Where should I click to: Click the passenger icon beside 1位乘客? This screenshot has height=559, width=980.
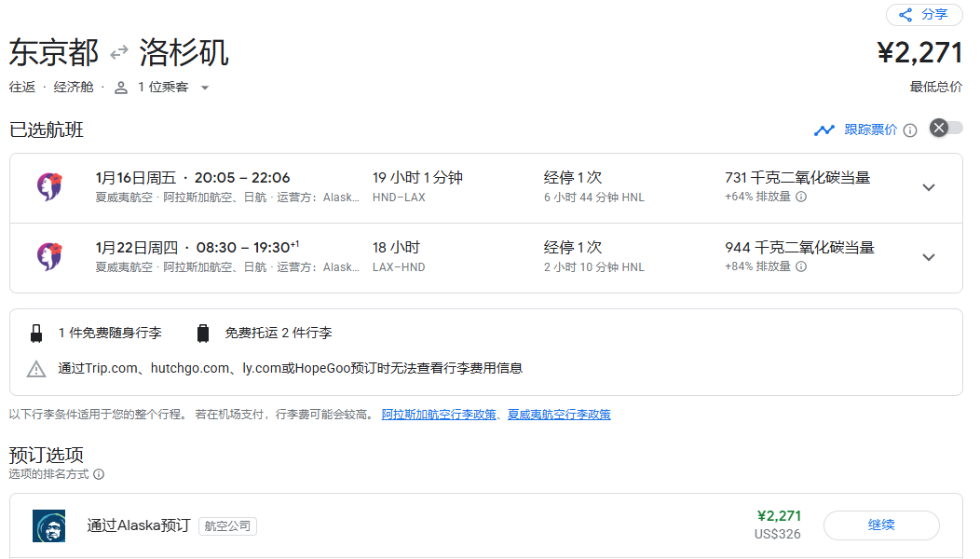120,87
